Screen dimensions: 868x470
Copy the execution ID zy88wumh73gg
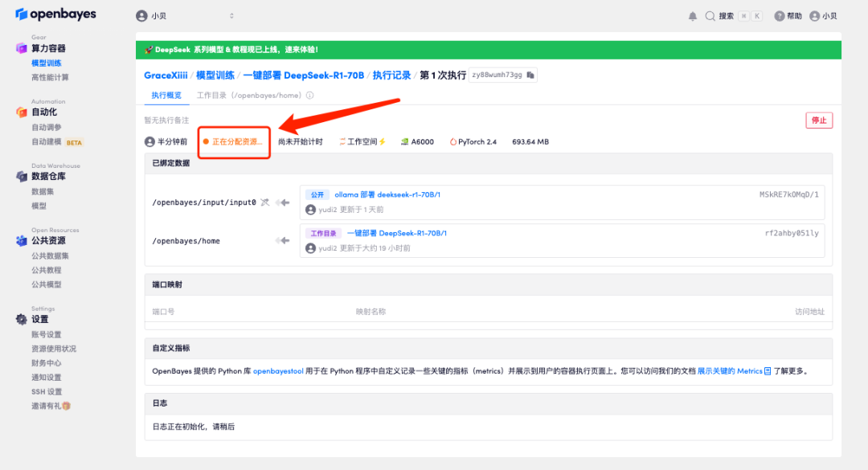pyautogui.click(x=530, y=75)
